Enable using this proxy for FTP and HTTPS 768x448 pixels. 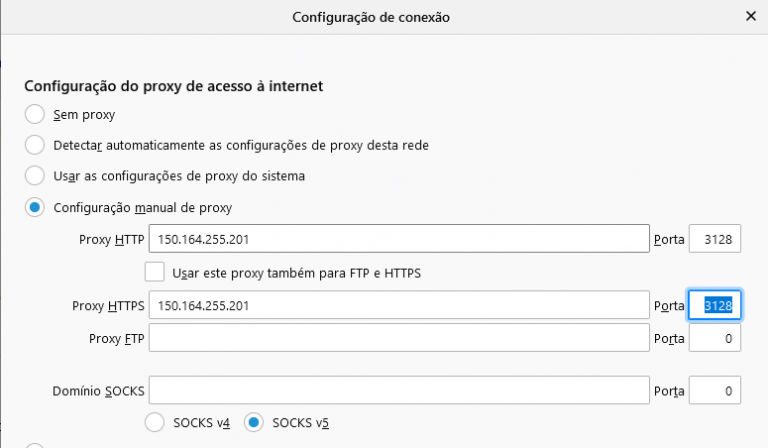155,272
